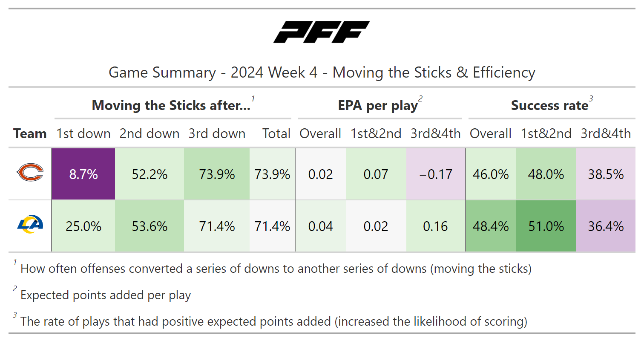
Task: Click the Chicago Bears team logo
Action: [30, 173]
